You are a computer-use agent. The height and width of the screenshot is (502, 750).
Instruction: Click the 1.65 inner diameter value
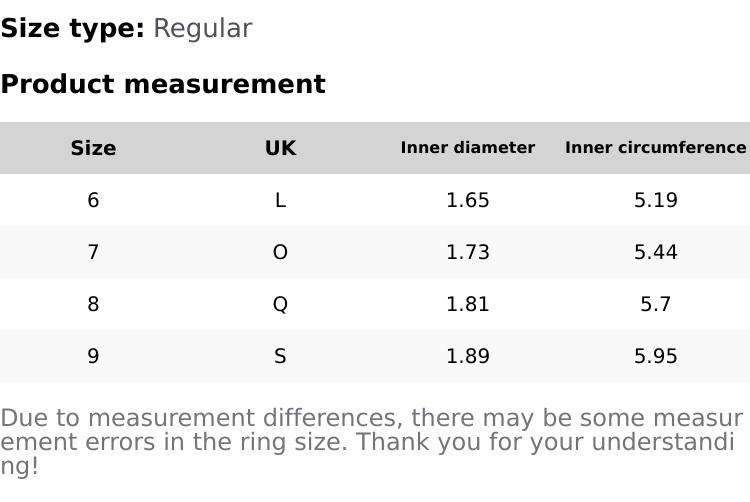tap(467, 200)
